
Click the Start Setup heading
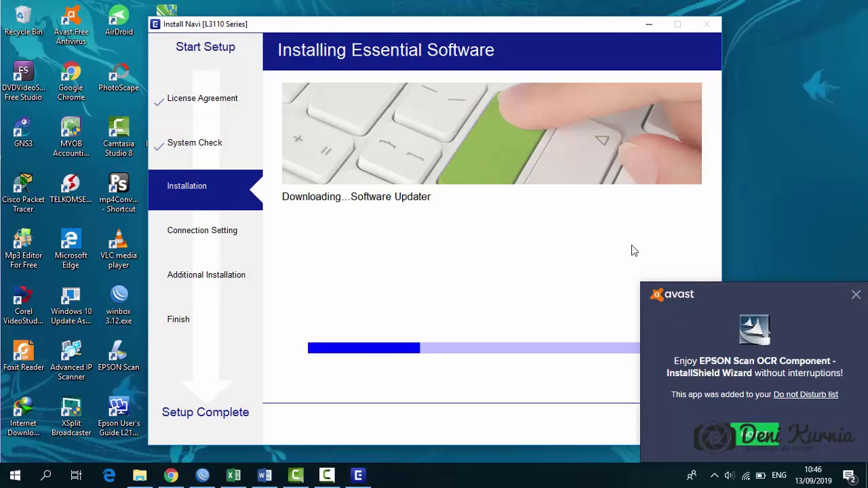tap(205, 47)
